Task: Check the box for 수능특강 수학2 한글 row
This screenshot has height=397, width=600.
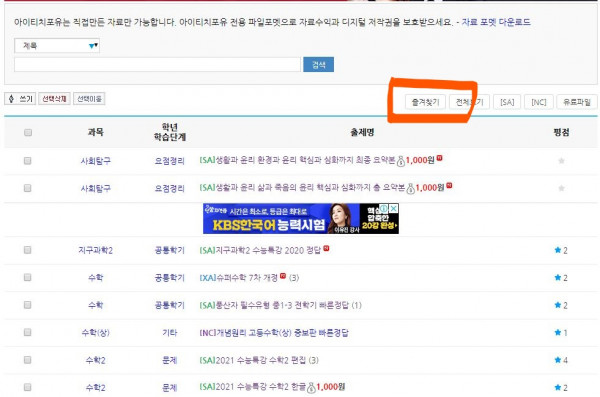Action: 28,387
